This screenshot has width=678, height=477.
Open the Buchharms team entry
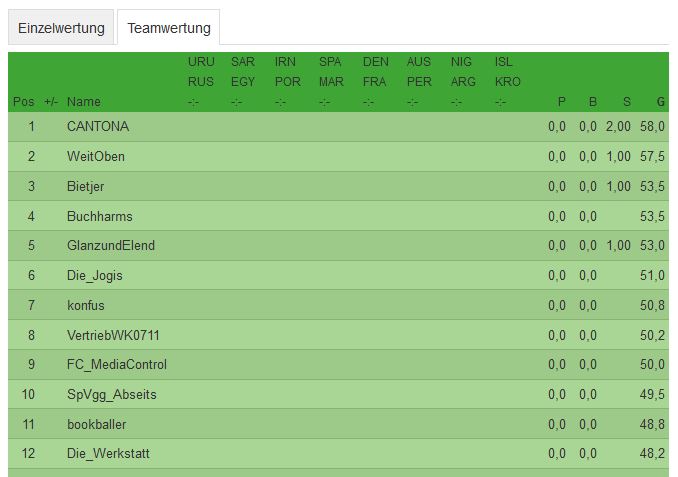click(x=100, y=216)
